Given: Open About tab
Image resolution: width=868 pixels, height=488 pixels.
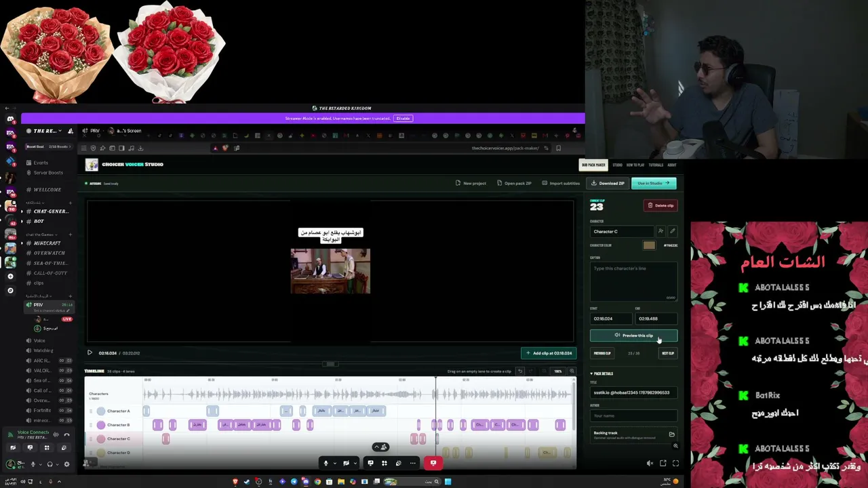Looking at the screenshot, I should 671,165.
